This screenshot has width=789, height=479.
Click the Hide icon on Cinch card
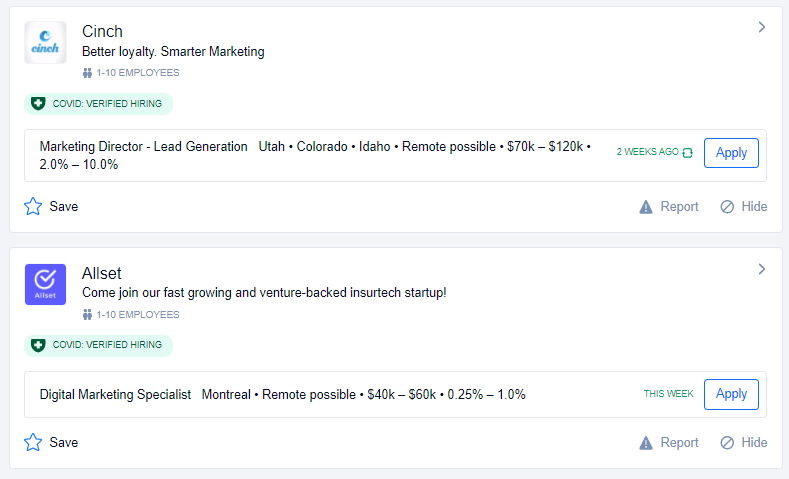pos(727,207)
